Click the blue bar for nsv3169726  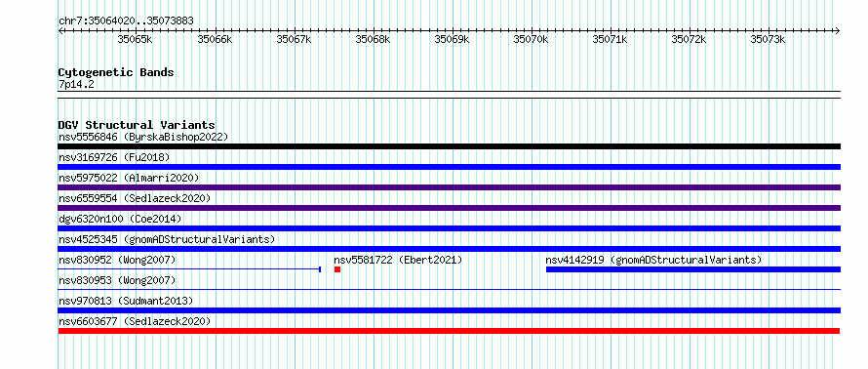449,167
